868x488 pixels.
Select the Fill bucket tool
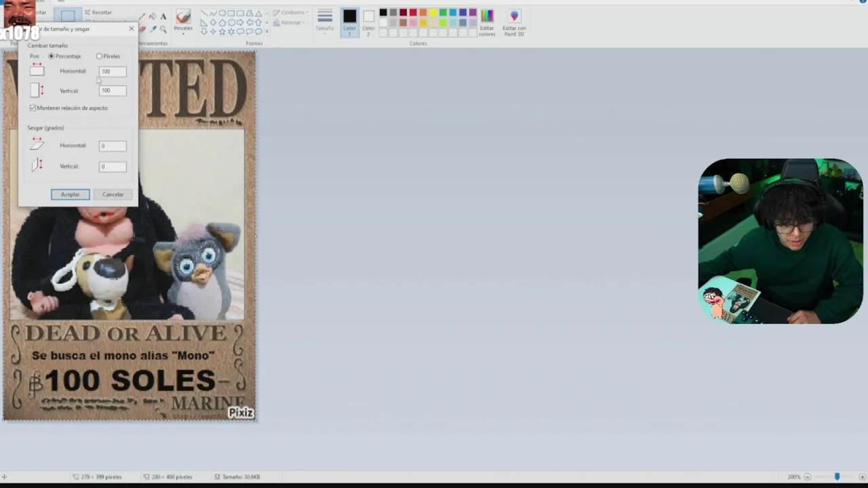pyautogui.click(x=153, y=16)
